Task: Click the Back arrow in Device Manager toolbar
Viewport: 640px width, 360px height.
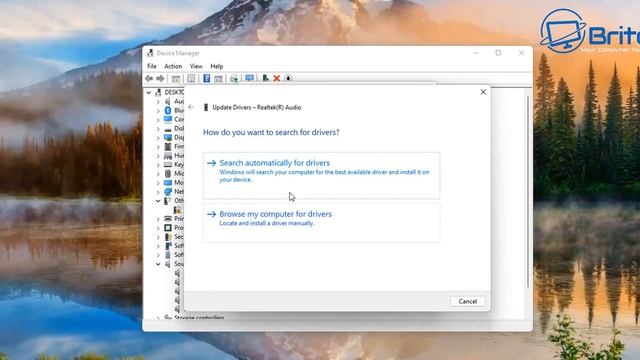Action: tap(149, 78)
